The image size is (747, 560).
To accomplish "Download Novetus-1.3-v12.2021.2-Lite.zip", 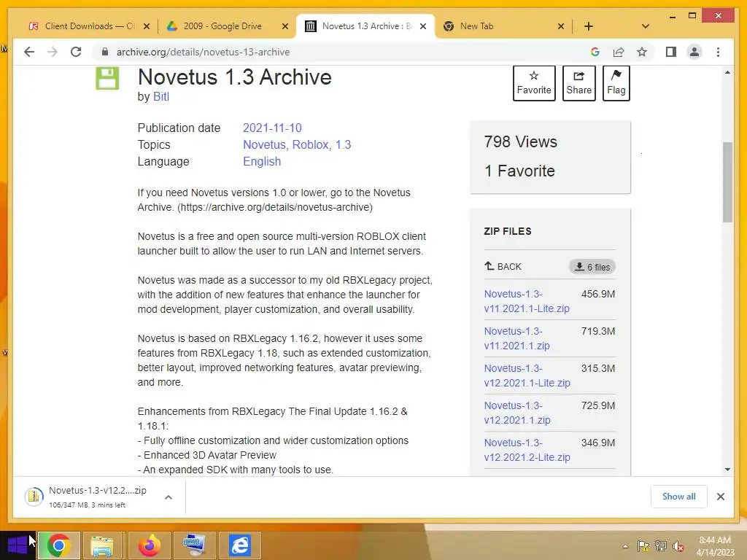I will tap(527, 449).
